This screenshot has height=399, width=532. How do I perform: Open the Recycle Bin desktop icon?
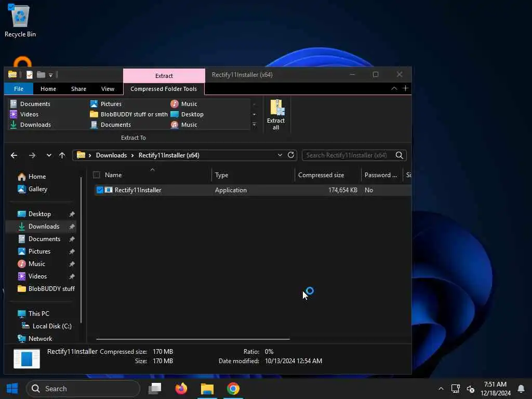pos(20,20)
